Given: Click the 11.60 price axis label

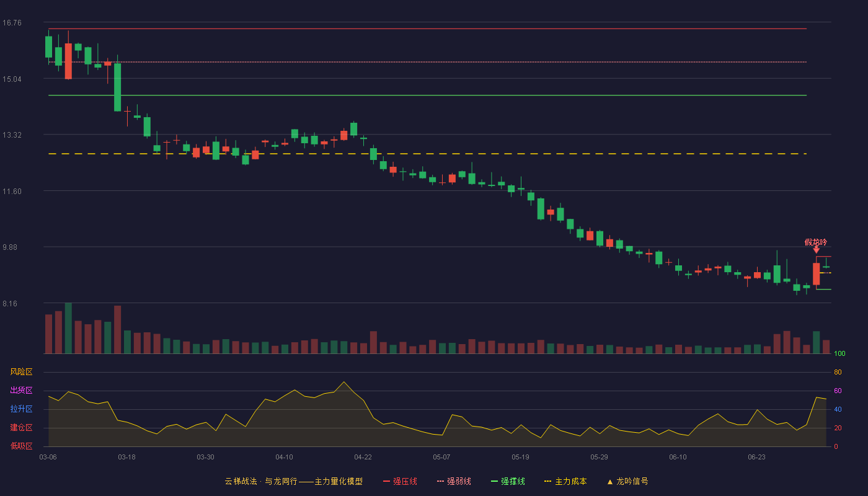Looking at the screenshot, I should click(12, 192).
